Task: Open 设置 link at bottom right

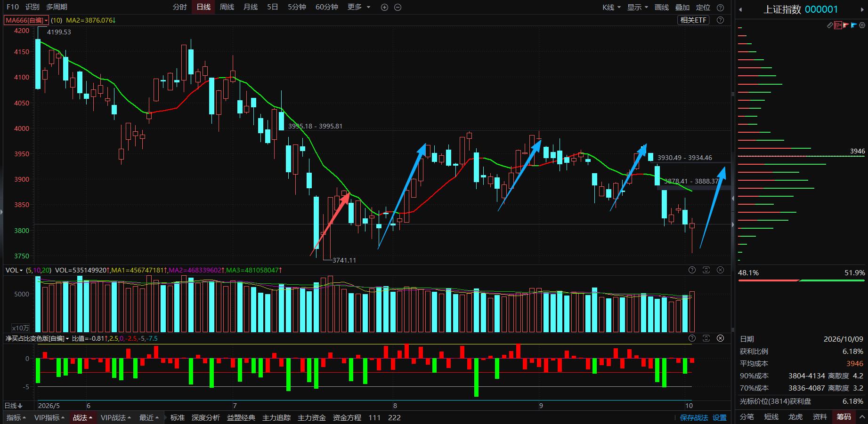Action: [719, 417]
